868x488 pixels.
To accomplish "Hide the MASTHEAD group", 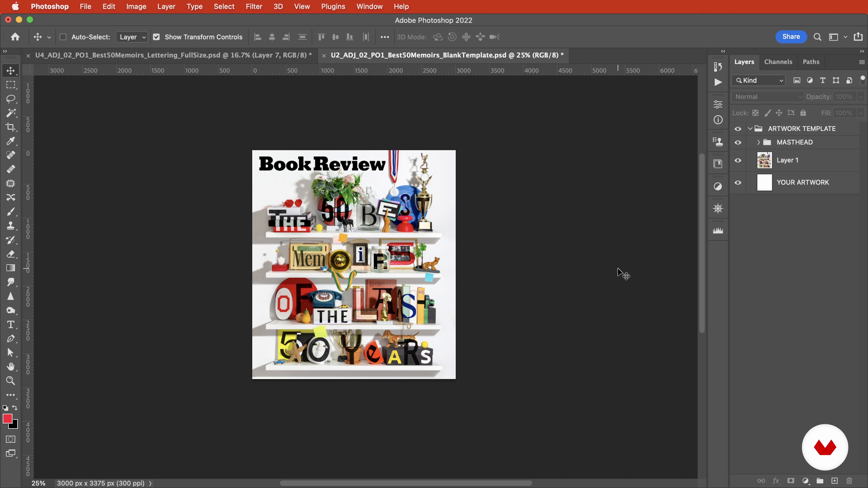I will click(x=738, y=143).
